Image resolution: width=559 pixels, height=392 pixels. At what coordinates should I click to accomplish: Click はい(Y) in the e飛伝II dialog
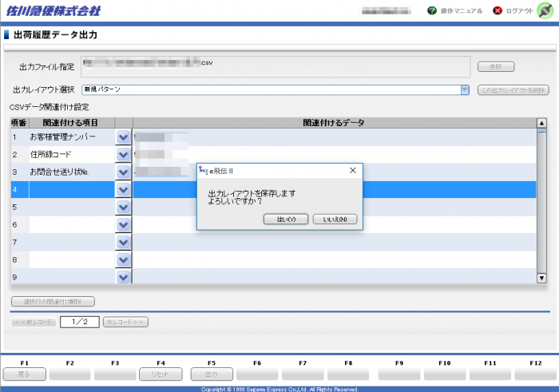coord(286,220)
